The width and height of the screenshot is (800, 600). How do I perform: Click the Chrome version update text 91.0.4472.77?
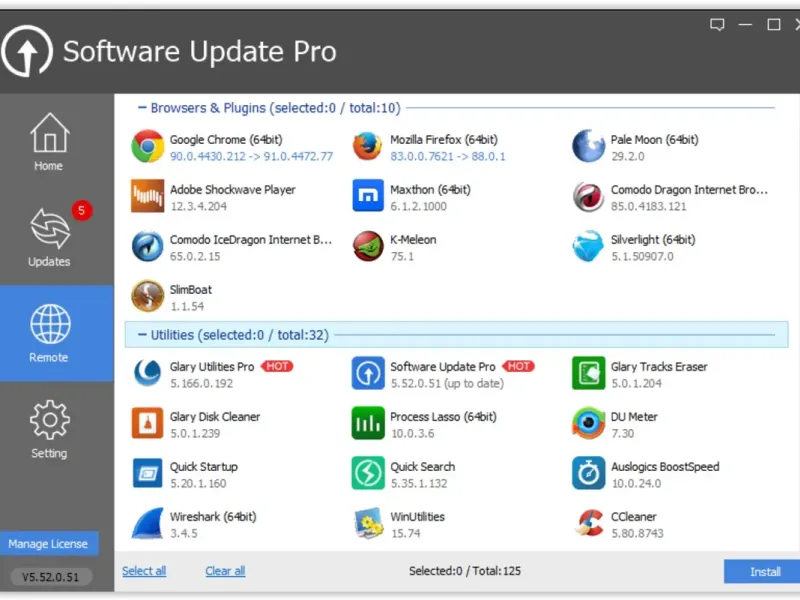point(298,156)
